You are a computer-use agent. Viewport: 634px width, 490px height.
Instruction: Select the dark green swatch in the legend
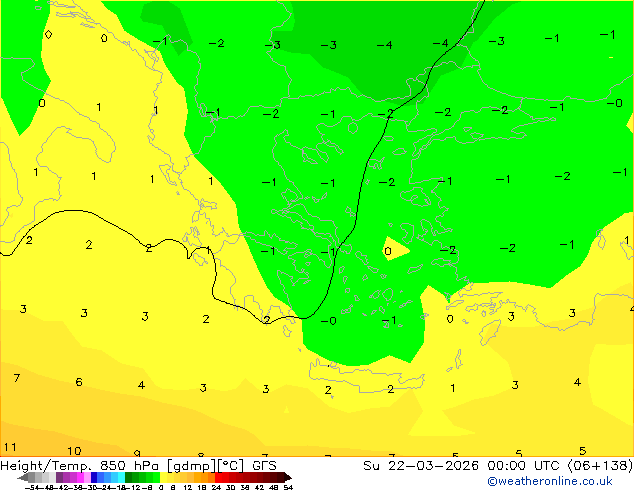tap(129, 477)
